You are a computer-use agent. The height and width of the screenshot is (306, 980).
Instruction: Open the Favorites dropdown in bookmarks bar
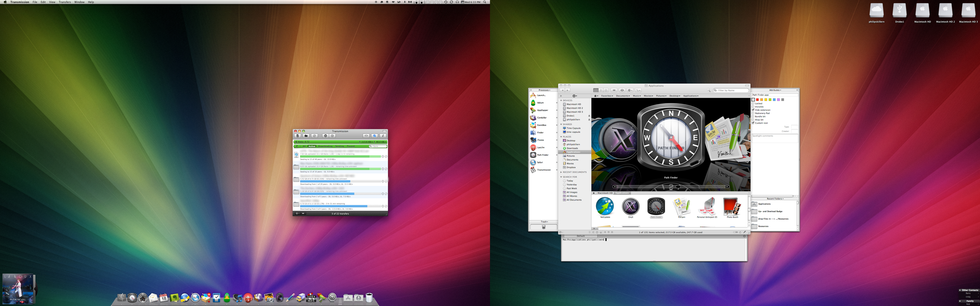[607, 96]
